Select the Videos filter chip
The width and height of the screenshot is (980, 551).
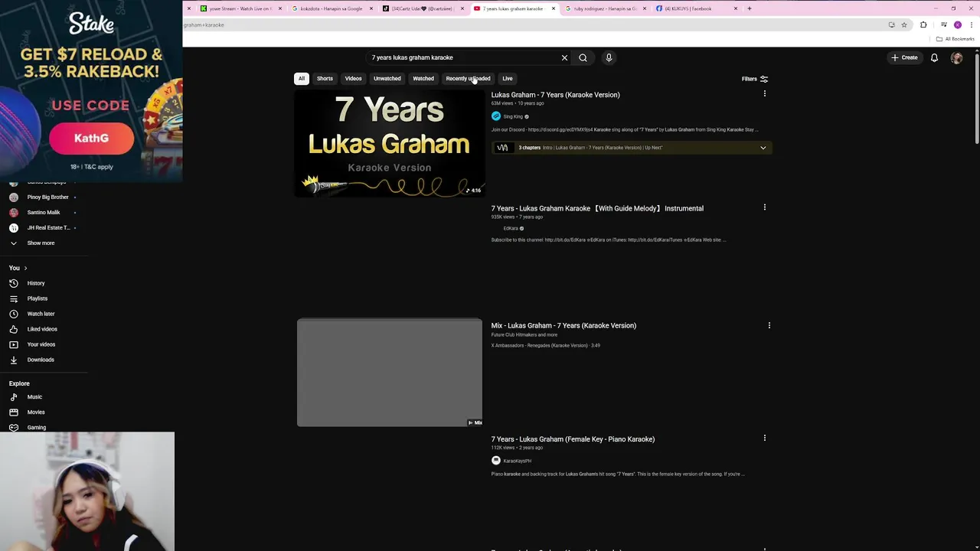point(353,78)
